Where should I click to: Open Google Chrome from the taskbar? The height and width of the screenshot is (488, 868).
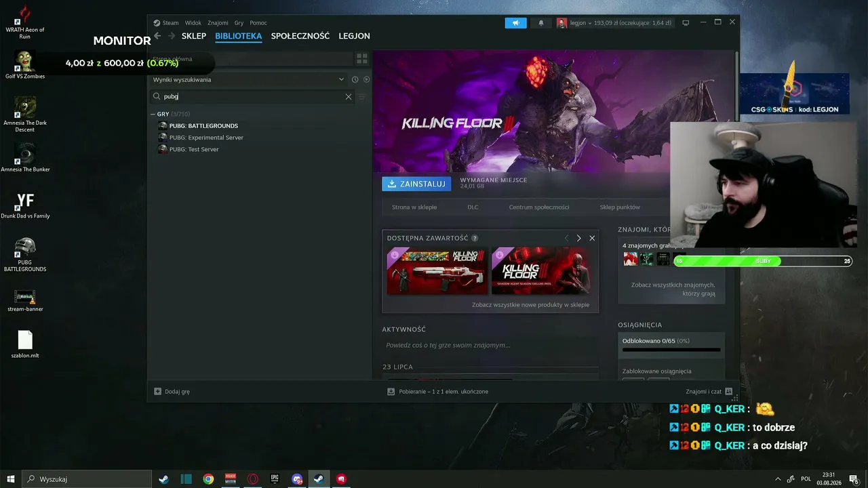(208, 479)
